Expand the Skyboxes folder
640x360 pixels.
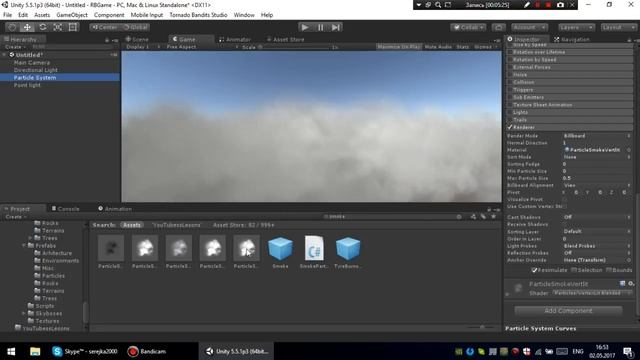tap(24, 313)
